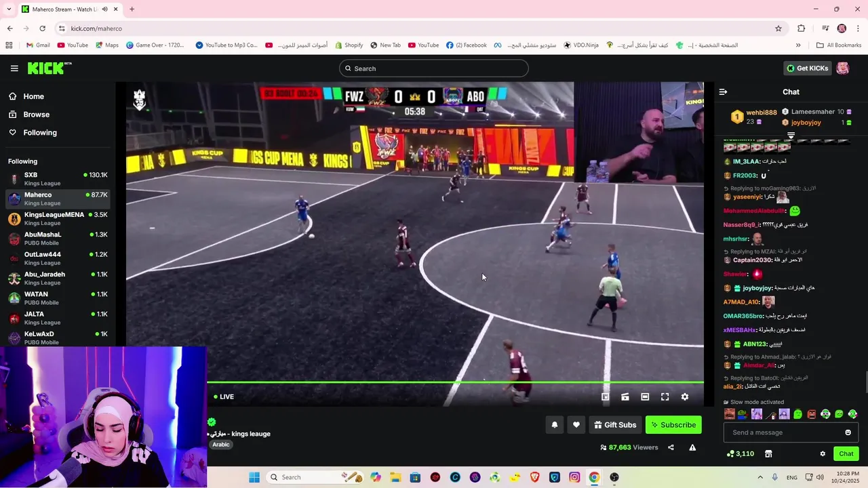Open the Brave browser from the taskbar

535,477
